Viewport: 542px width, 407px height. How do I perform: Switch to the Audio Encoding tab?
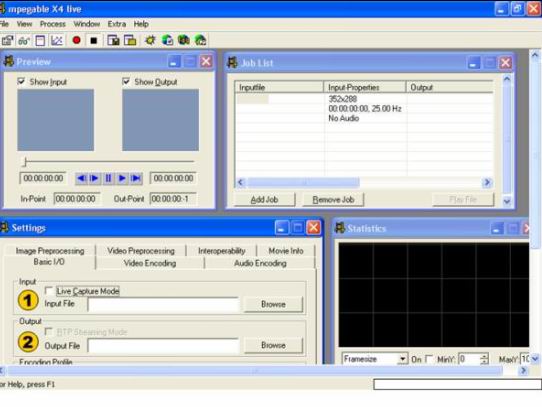point(260,263)
